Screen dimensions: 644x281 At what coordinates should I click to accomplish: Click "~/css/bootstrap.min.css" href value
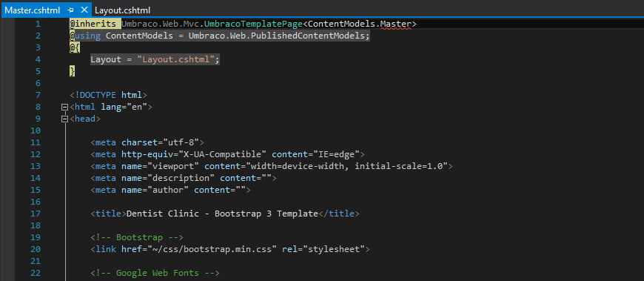(212, 249)
